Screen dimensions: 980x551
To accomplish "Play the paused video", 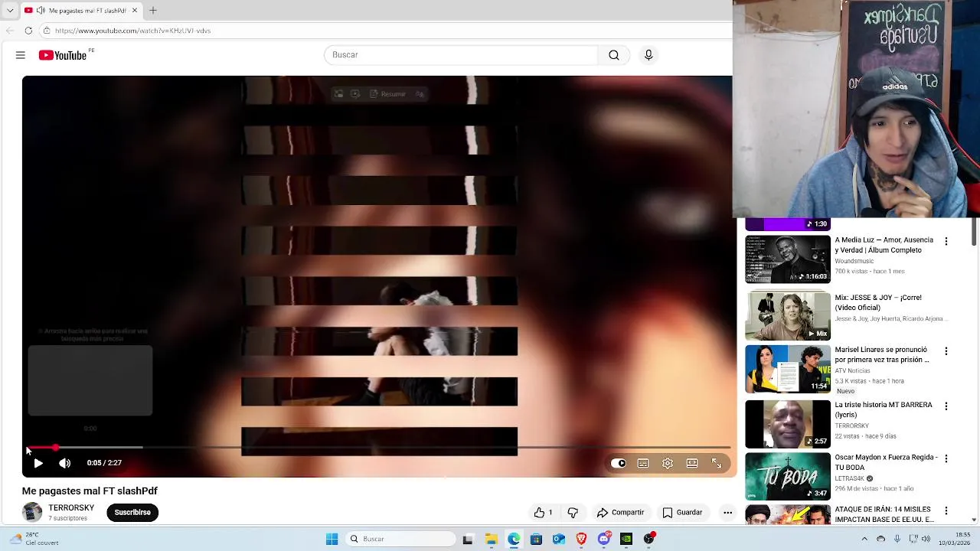I will coord(38,463).
